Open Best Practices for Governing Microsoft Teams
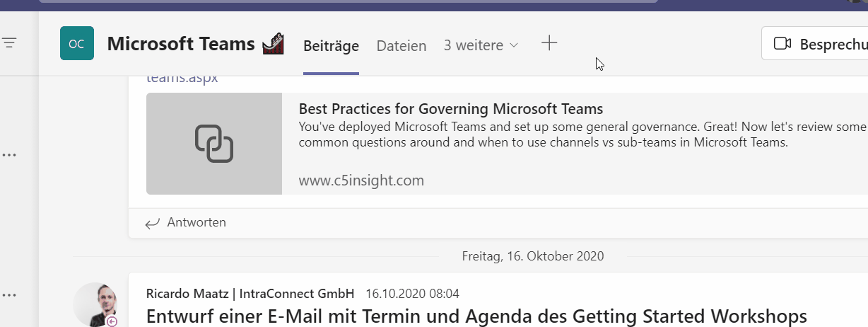The height and width of the screenshot is (327, 868). click(451, 109)
